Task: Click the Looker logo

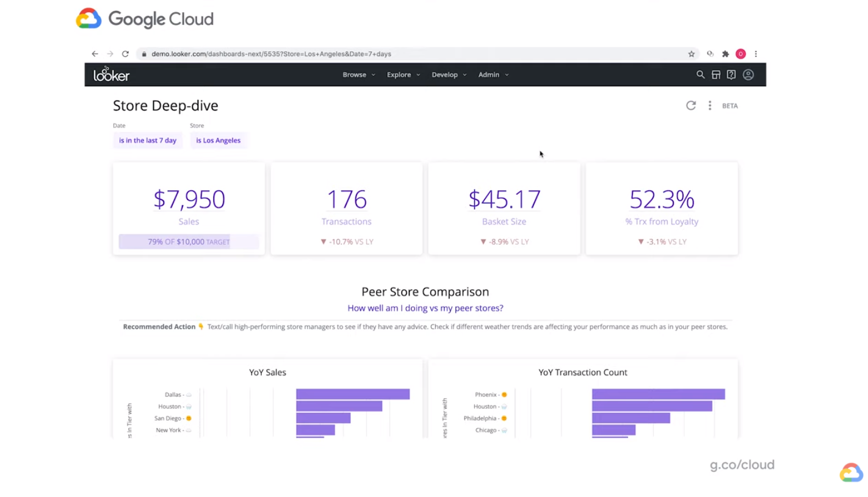Action: tap(111, 74)
